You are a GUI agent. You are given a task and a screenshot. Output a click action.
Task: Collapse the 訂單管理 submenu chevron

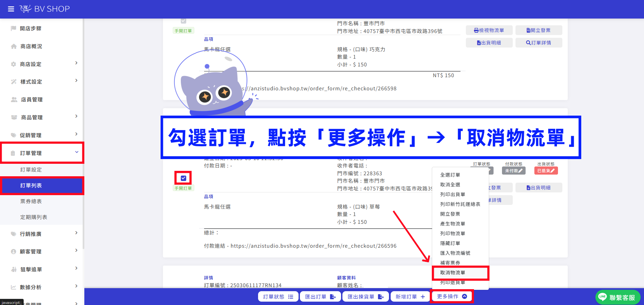pyautogui.click(x=77, y=152)
